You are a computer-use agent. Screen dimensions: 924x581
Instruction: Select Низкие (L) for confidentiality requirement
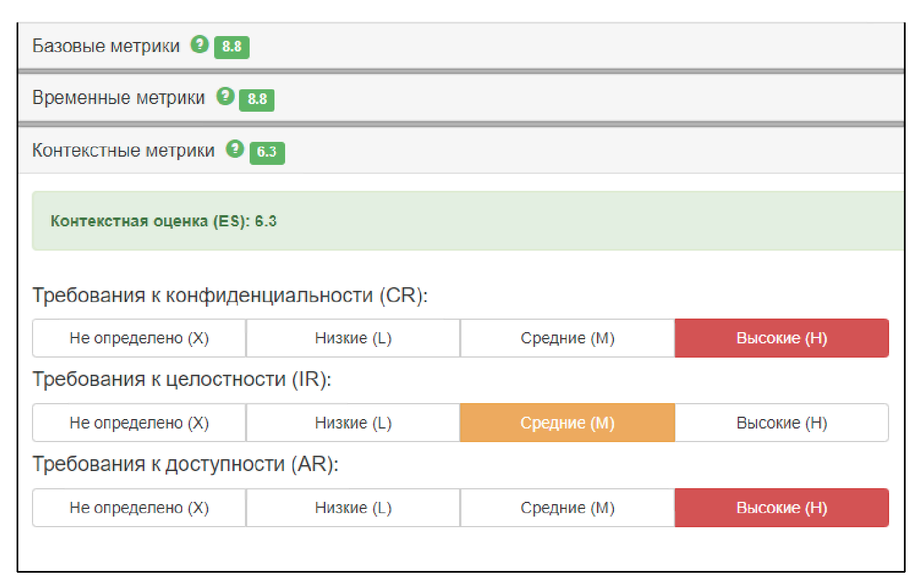coord(353,339)
